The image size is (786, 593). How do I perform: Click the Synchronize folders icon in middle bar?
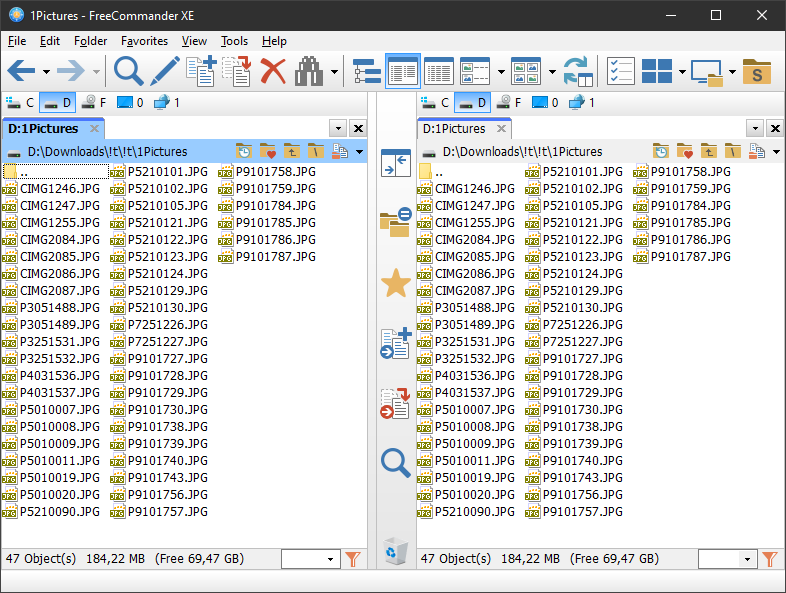point(396,223)
